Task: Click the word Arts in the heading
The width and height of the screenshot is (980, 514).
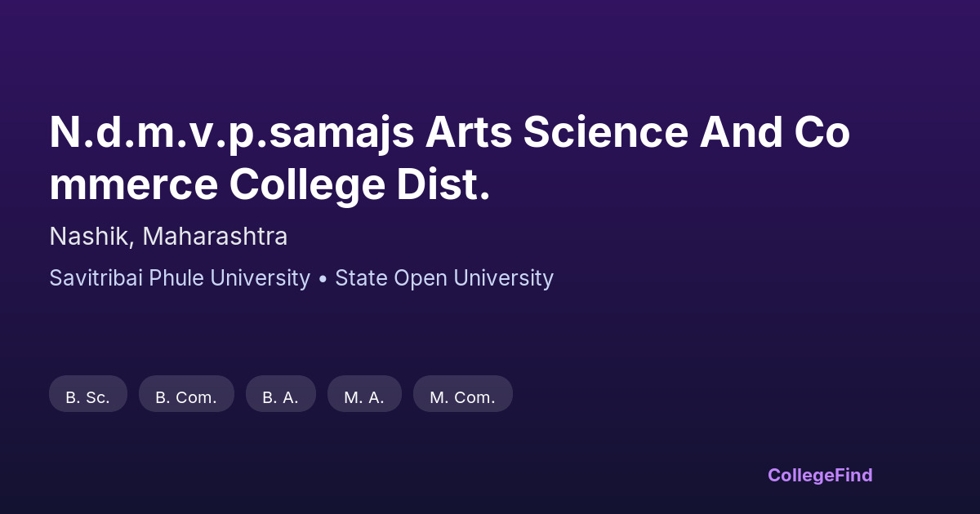Action: pyautogui.click(x=469, y=132)
